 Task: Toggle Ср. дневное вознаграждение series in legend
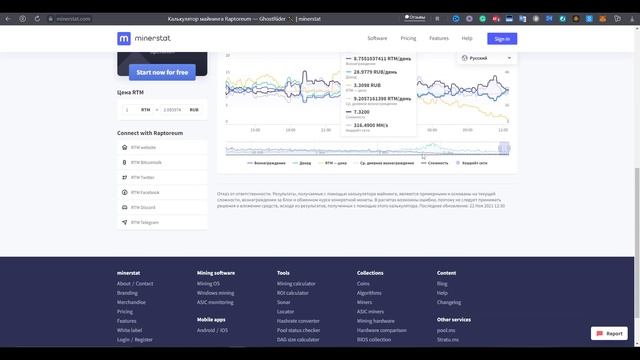[x=384, y=163]
